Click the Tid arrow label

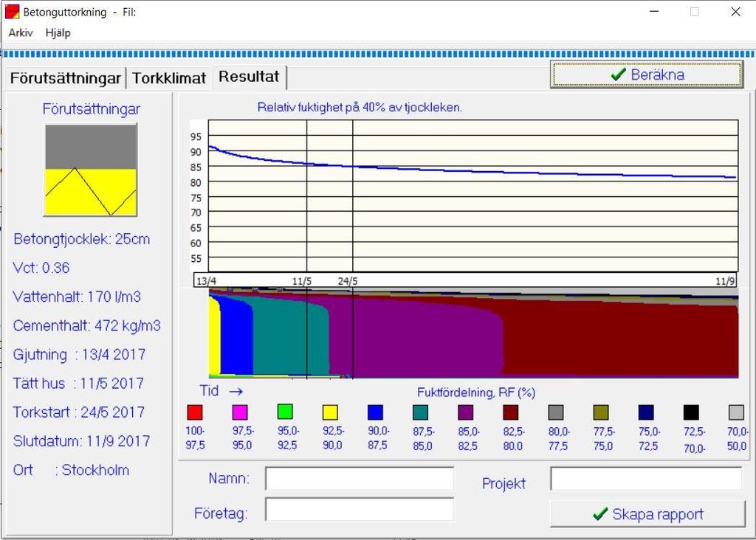tap(221, 391)
